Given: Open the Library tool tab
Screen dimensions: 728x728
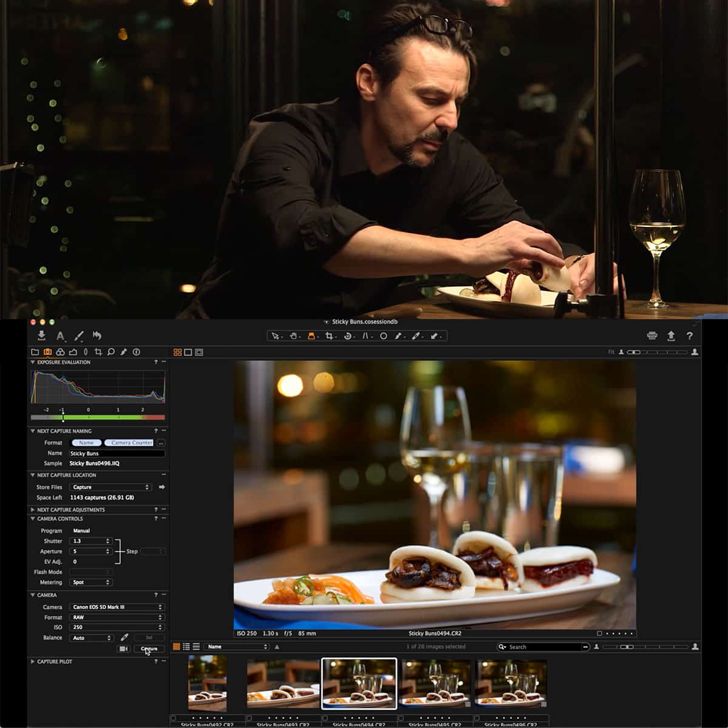Looking at the screenshot, I should point(36,351).
